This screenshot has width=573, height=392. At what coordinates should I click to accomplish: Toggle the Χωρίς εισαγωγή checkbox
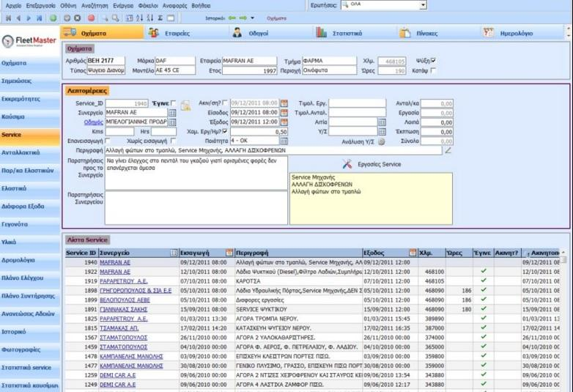pyautogui.click(x=173, y=141)
